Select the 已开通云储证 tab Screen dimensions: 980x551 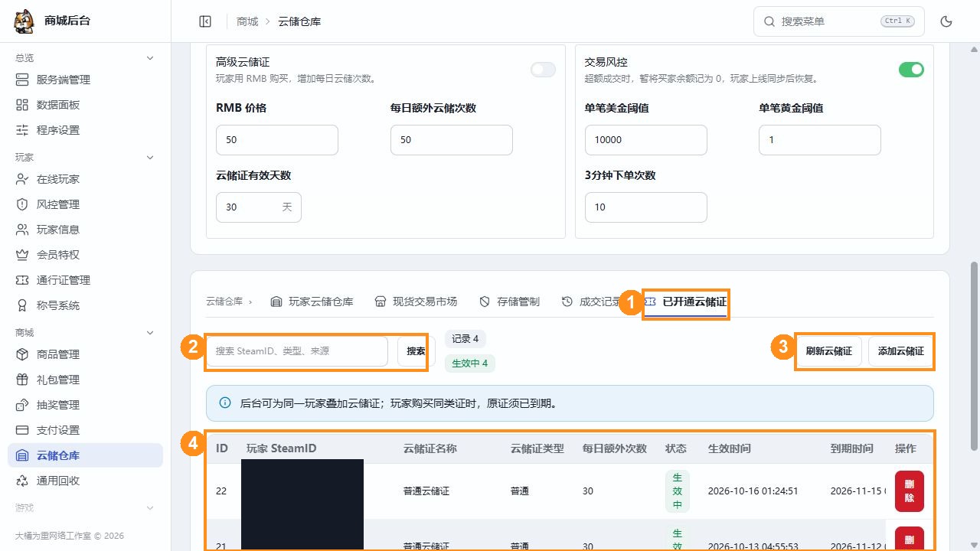coord(686,302)
